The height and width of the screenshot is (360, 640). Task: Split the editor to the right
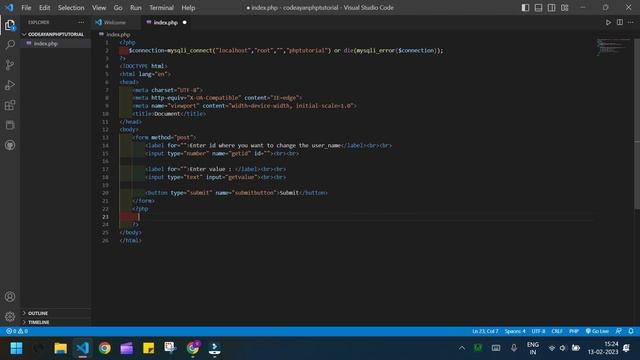point(620,22)
